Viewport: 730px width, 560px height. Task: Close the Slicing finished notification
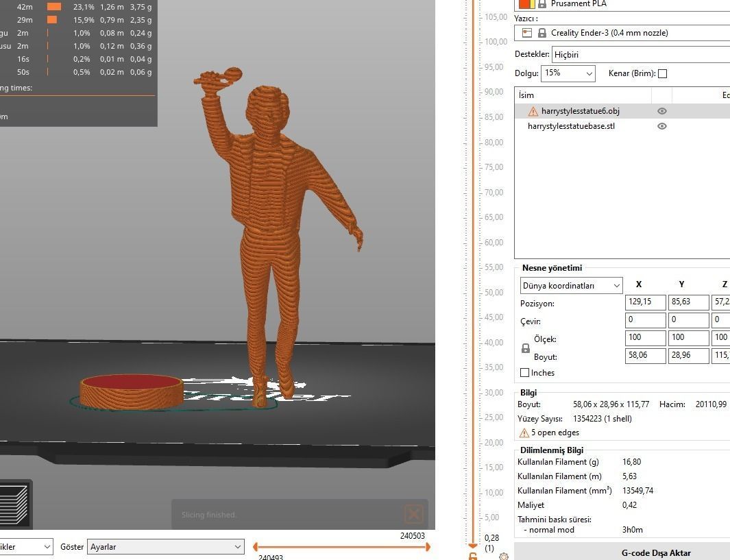click(x=413, y=514)
